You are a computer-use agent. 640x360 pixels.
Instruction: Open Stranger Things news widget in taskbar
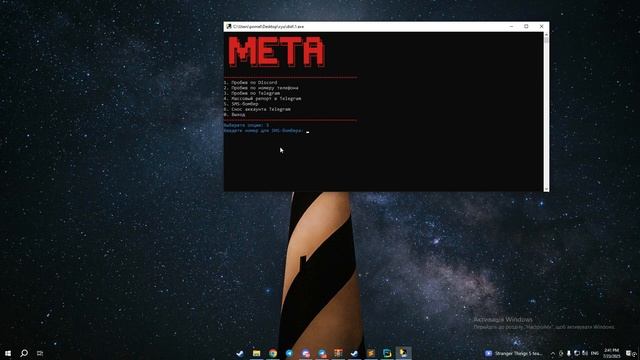click(513, 353)
